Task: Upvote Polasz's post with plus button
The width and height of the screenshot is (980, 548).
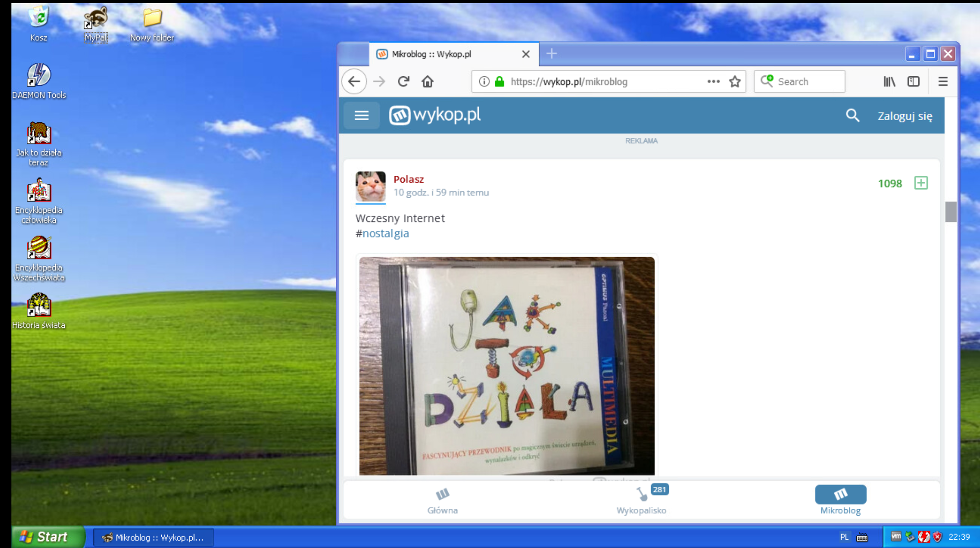Action: [x=921, y=183]
